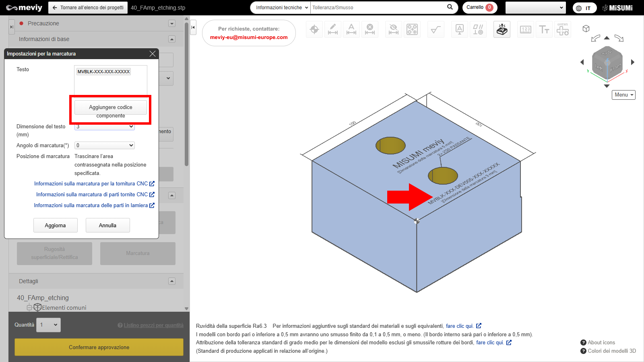The width and height of the screenshot is (644, 362).
Task: Expand the Quantità dropdown
Action: [49, 325]
